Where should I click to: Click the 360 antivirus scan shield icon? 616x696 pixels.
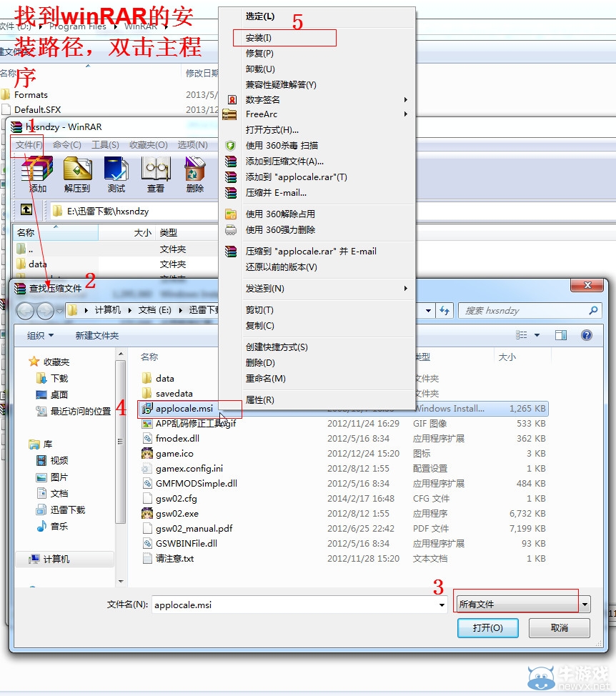pos(230,146)
